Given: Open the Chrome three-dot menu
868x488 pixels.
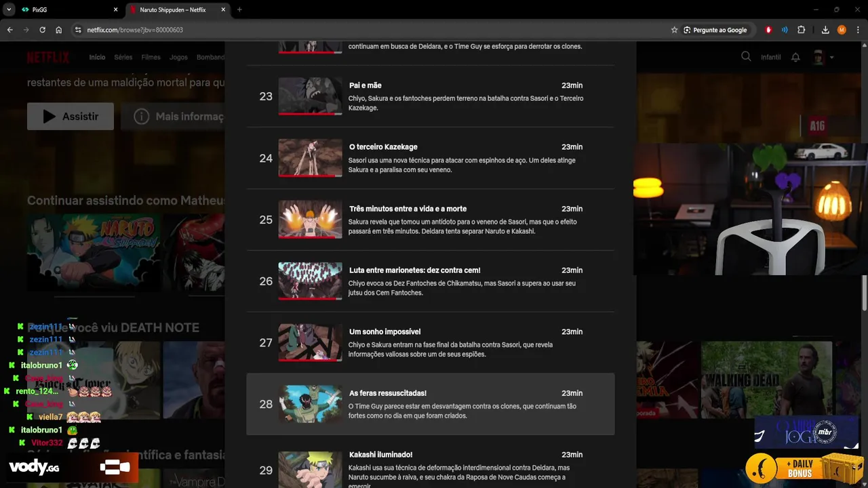Looking at the screenshot, I should pyautogui.click(x=857, y=30).
